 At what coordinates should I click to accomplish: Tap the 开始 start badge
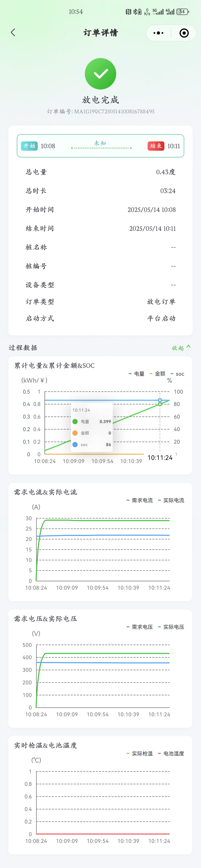coord(29,146)
